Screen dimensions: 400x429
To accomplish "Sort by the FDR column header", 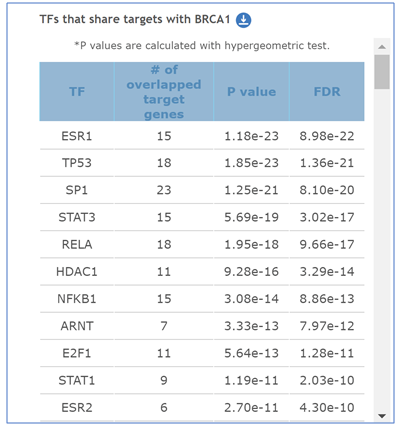I will pyautogui.click(x=327, y=92).
